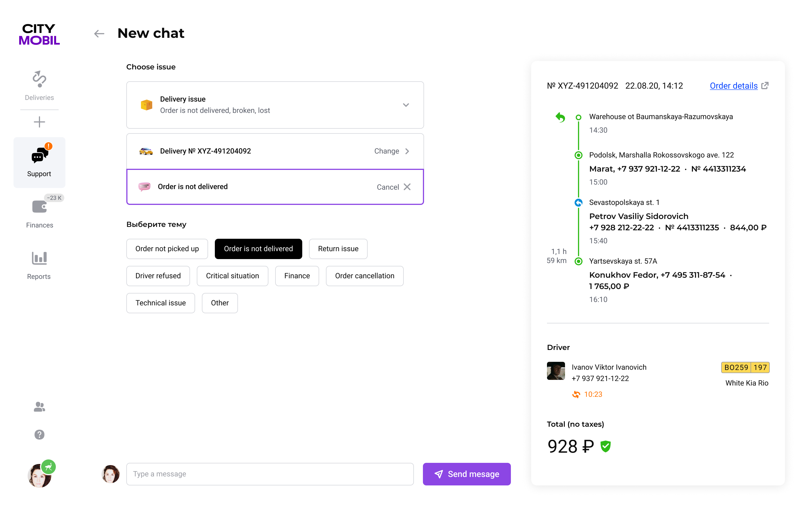Click the City Mobil logo
Screen dimensions: 812x508
pos(39,34)
